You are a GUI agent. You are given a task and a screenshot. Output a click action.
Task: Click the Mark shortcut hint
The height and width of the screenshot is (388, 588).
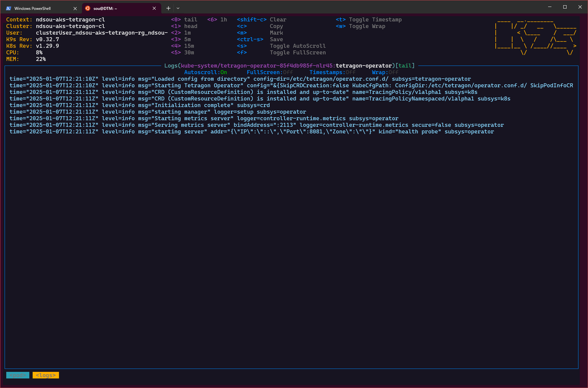point(260,33)
